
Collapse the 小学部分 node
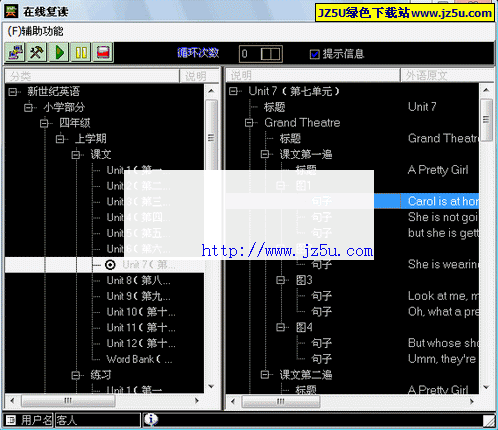(28, 107)
